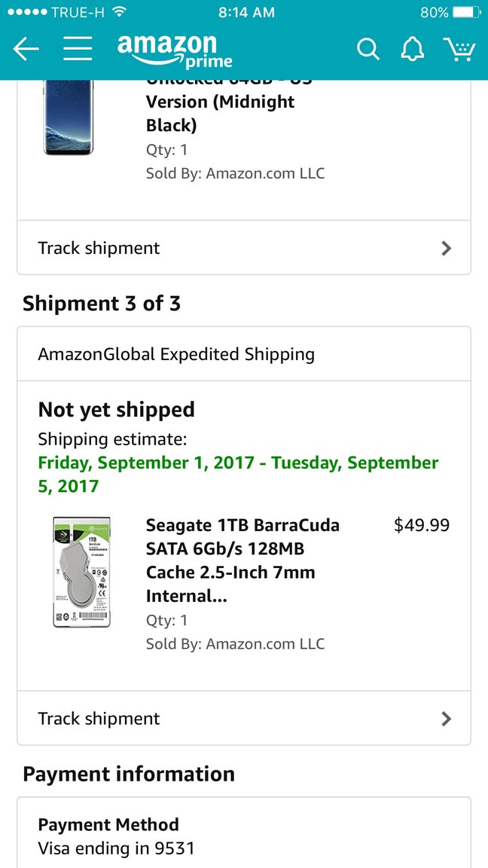Tap the Wi-Fi status icon
This screenshot has width=488, height=868.
tap(118, 13)
